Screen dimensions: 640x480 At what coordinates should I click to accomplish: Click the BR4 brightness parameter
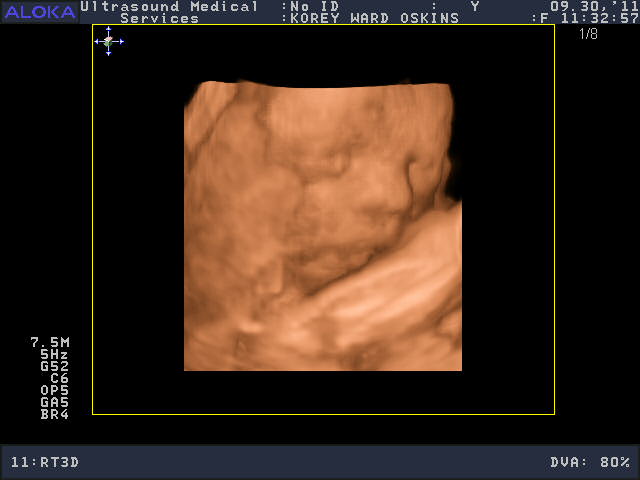point(55,414)
